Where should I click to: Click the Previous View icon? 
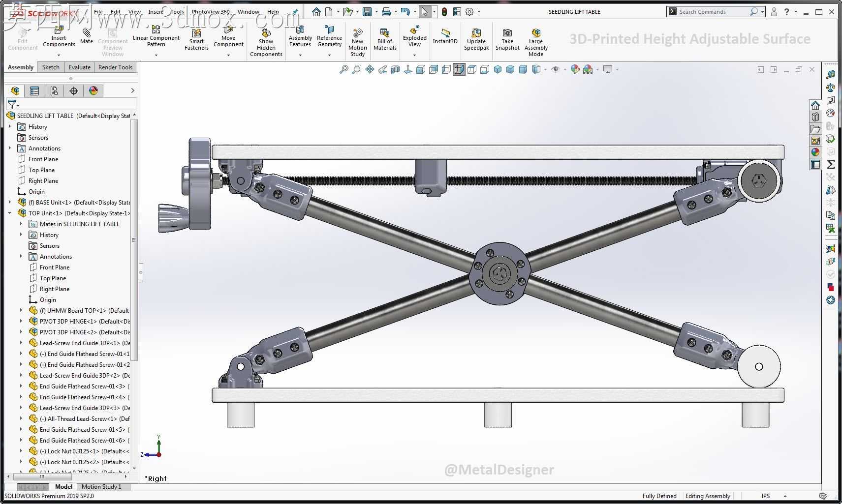click(382, 69)
